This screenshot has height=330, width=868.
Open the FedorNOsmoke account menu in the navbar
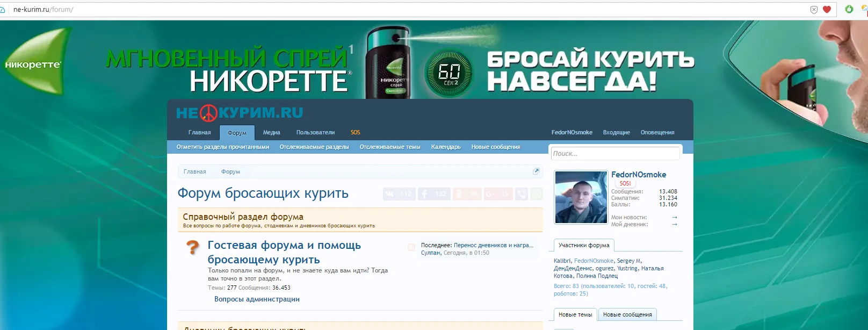coord(572,132)
